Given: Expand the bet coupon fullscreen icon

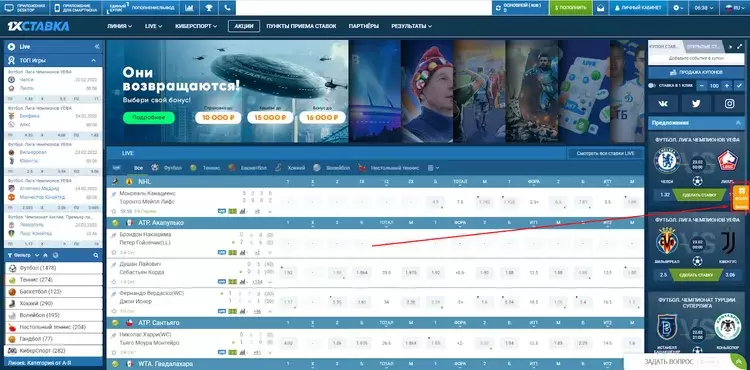Looking at the screenshot, I should point(739,46).
